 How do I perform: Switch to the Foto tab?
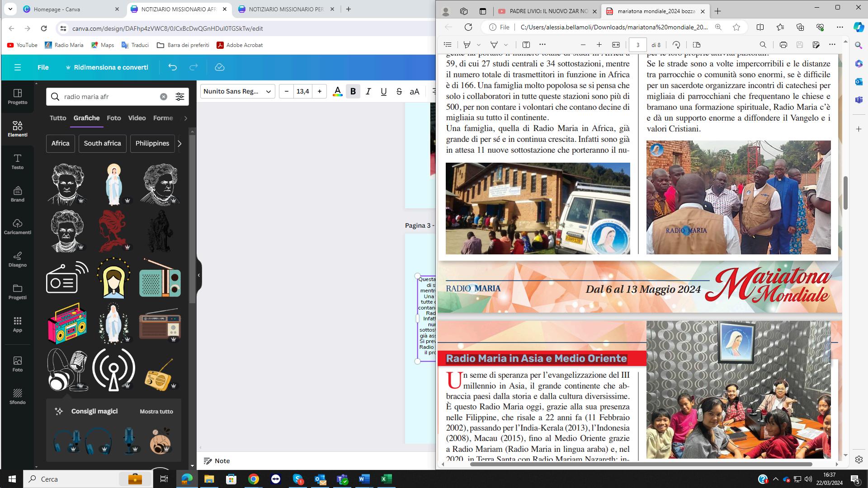113,118
